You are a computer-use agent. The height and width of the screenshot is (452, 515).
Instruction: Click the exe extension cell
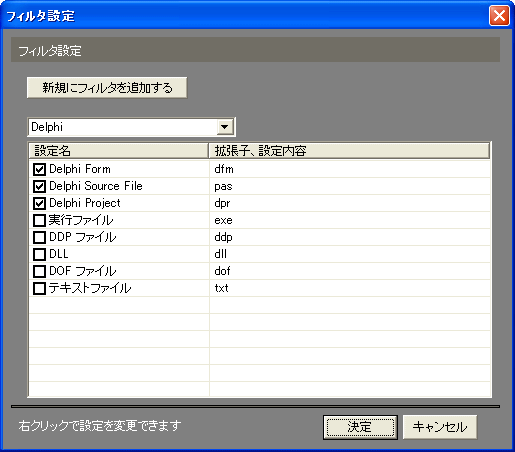pos(350,220)
